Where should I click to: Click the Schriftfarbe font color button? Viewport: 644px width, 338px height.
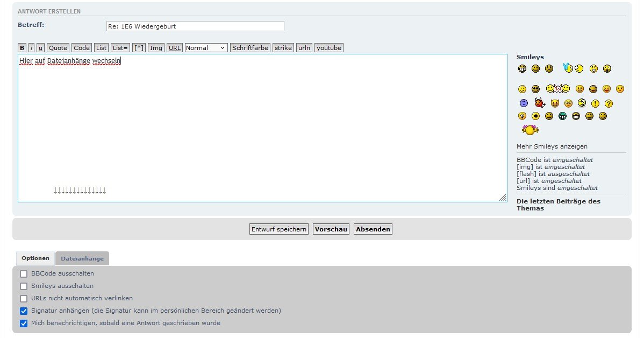click(x=250, y=48)
